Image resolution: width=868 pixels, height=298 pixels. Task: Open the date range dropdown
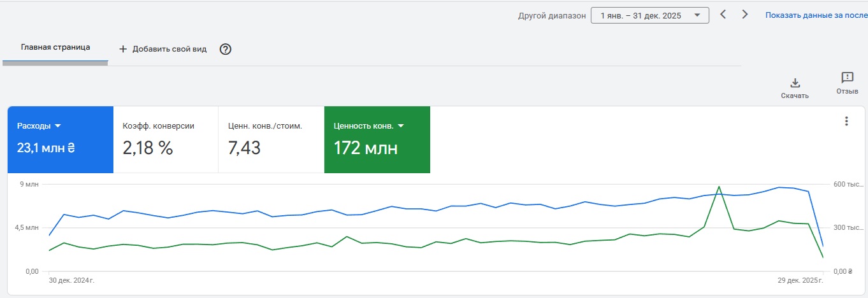pos(649,15)
